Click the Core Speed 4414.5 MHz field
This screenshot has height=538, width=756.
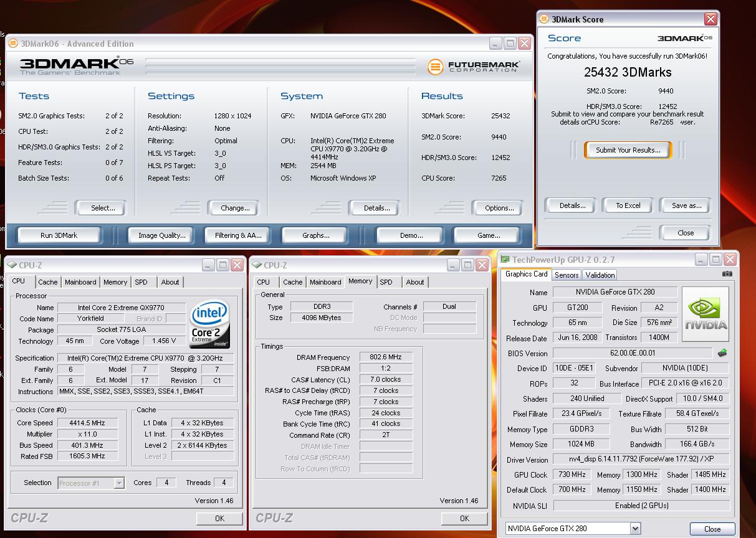87,423
